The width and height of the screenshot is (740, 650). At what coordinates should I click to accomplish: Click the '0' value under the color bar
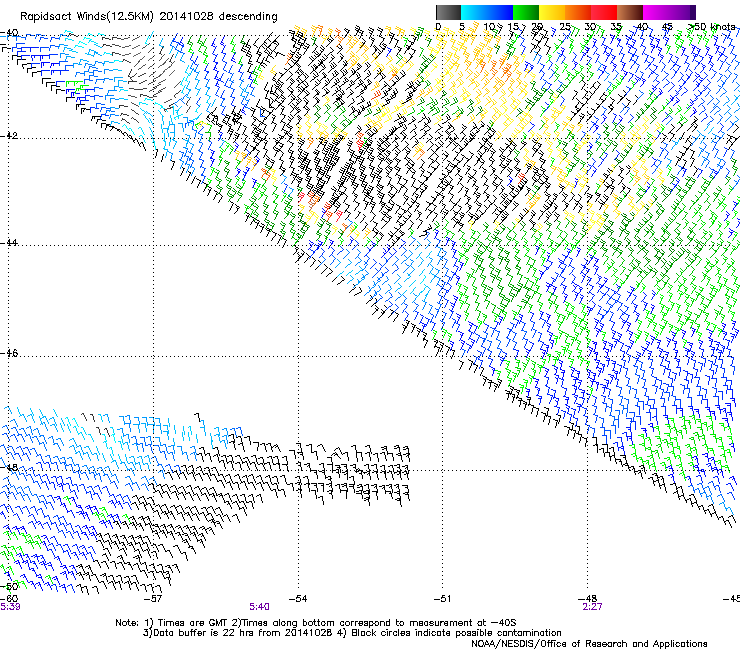click(438, 27)
